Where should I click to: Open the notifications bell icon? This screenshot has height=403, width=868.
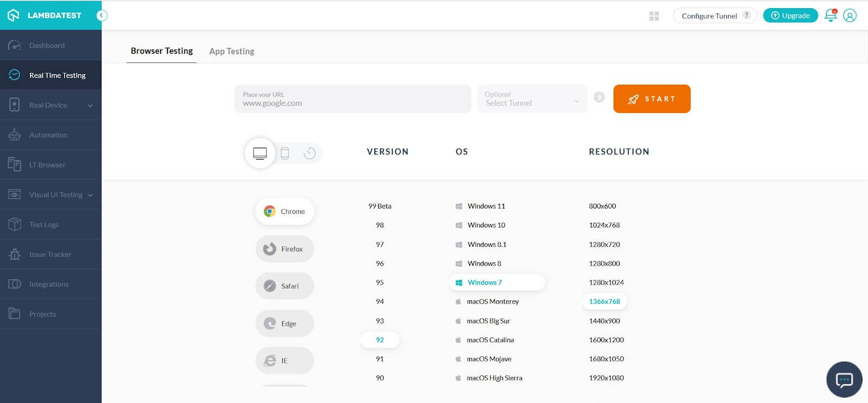click(x=830, y=15)
